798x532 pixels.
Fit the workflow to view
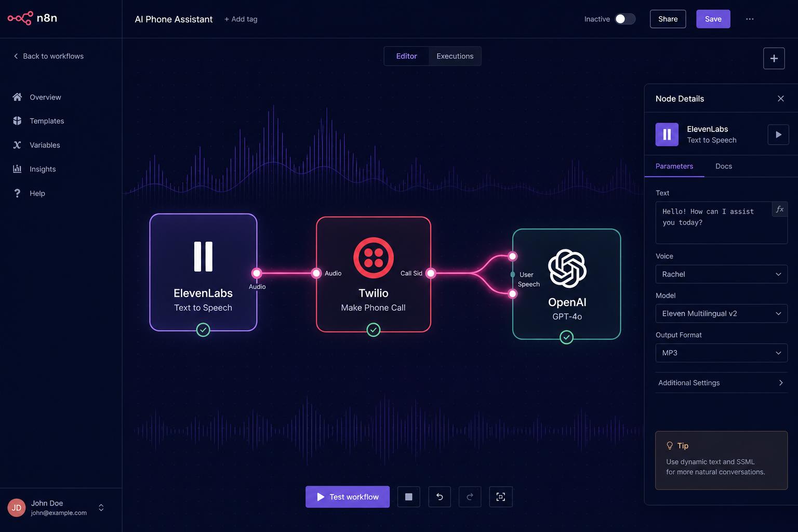(501, 497)
